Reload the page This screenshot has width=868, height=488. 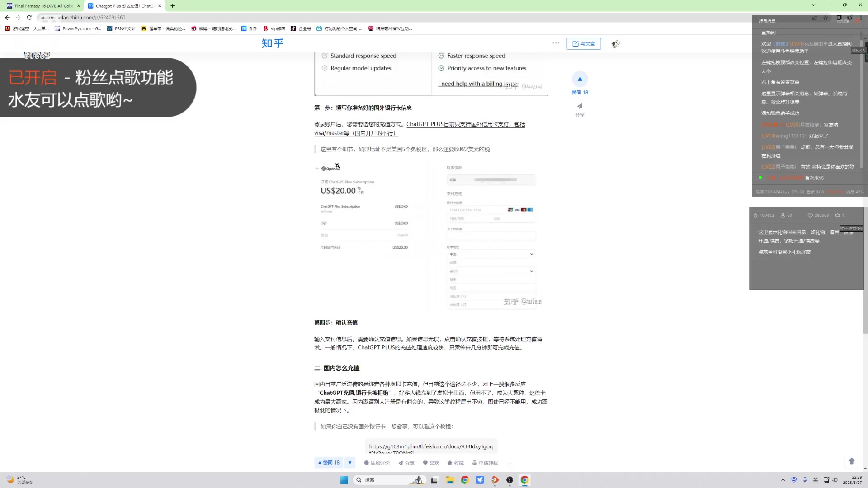29,18
